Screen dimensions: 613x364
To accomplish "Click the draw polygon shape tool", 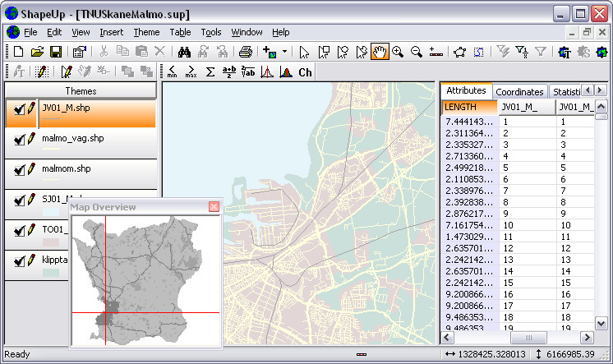I will click(460, 52).
